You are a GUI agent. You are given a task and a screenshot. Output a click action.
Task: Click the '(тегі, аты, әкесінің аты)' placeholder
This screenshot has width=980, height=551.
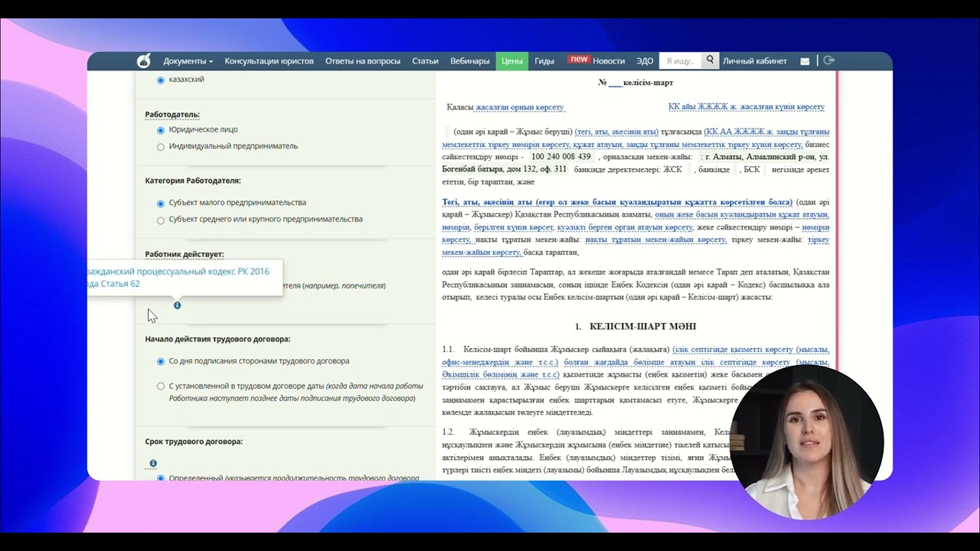tap(616, 132)
